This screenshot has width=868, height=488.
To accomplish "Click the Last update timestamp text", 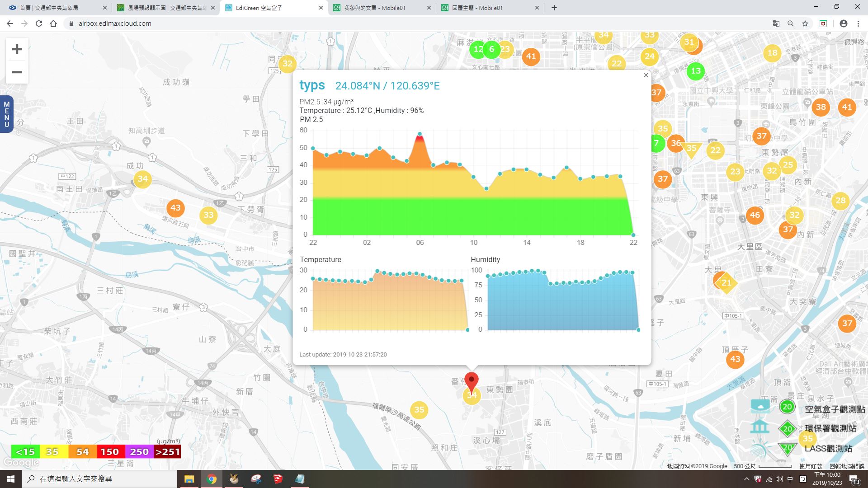I will coord(343,355).
